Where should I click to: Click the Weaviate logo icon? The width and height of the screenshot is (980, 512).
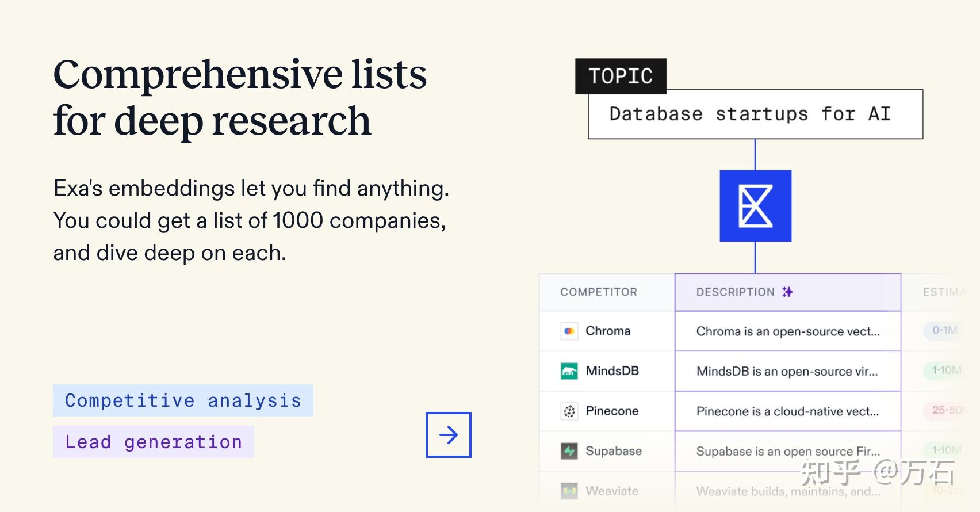[569, 491]
